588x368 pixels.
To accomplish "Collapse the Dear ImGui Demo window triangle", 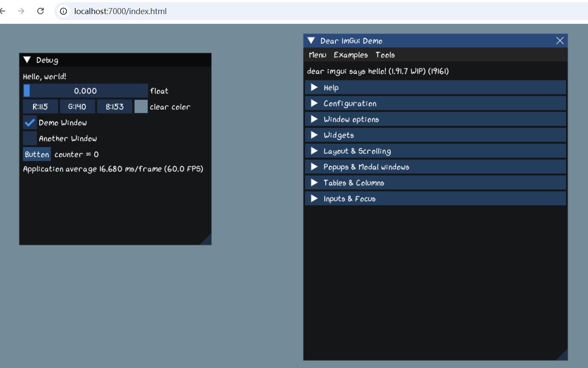I will click(x=312, y=41).
